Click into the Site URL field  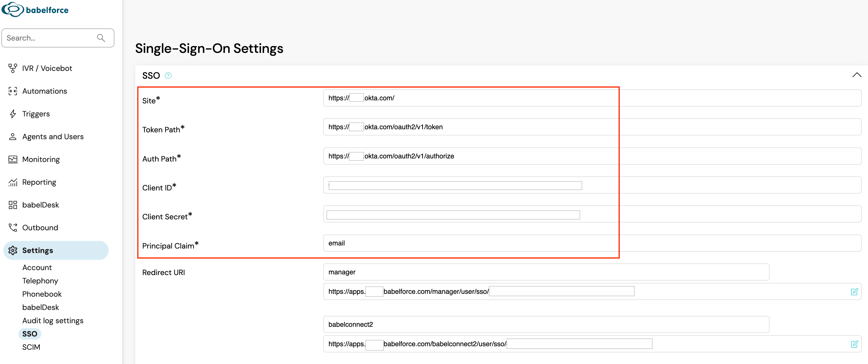click(x=592, y=98)
